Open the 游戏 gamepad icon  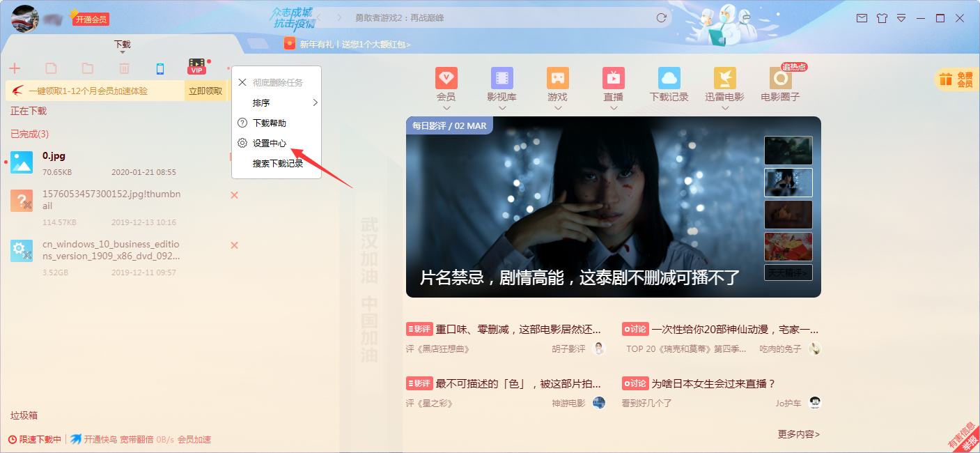557,77
